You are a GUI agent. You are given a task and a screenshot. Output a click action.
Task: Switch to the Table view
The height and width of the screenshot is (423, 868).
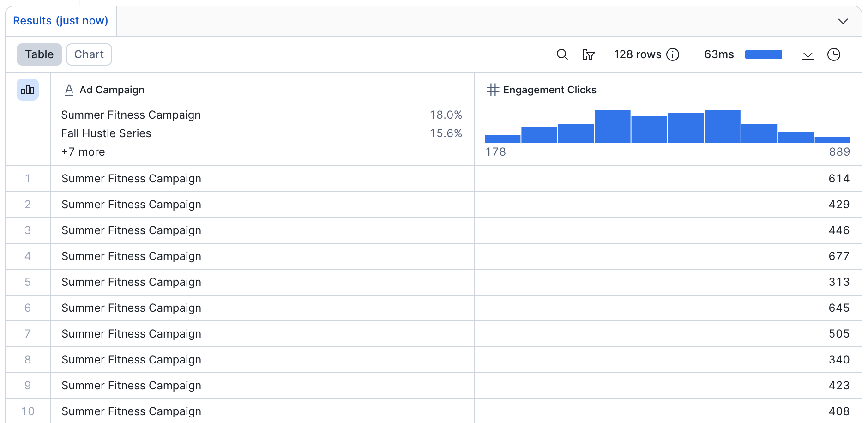pos(39,54)
